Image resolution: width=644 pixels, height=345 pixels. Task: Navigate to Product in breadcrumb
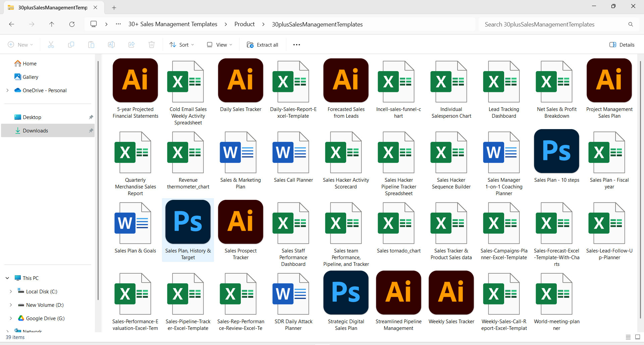pos(245,24)
